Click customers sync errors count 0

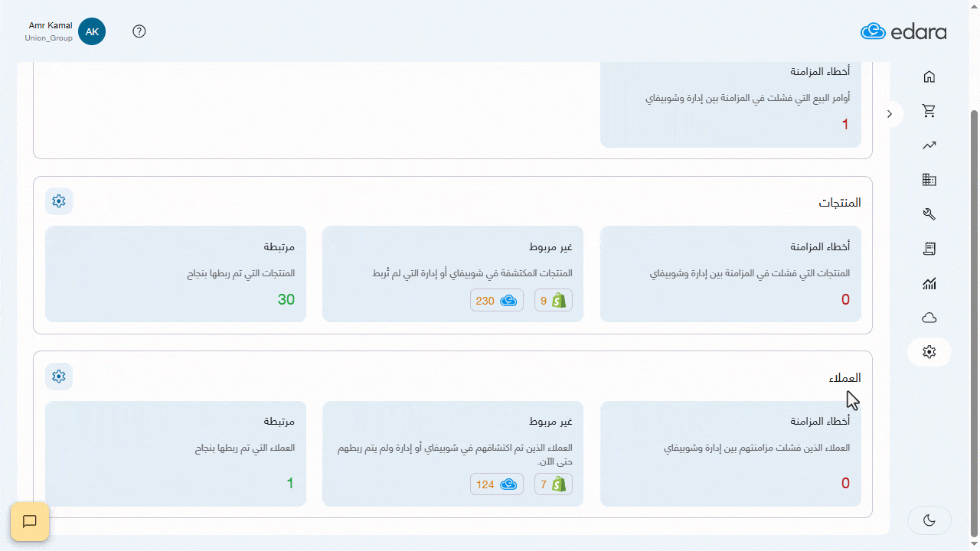tap(845, 484)
